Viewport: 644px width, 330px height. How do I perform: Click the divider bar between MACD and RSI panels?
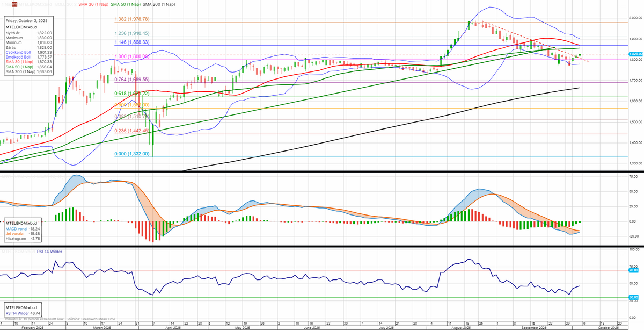click(322, 247)
